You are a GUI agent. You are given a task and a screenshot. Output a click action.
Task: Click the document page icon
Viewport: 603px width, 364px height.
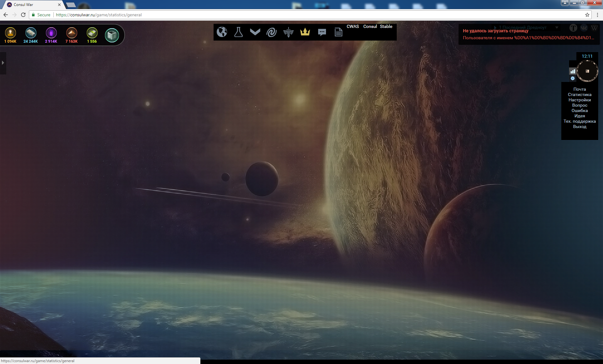click(x=338, y=32)
